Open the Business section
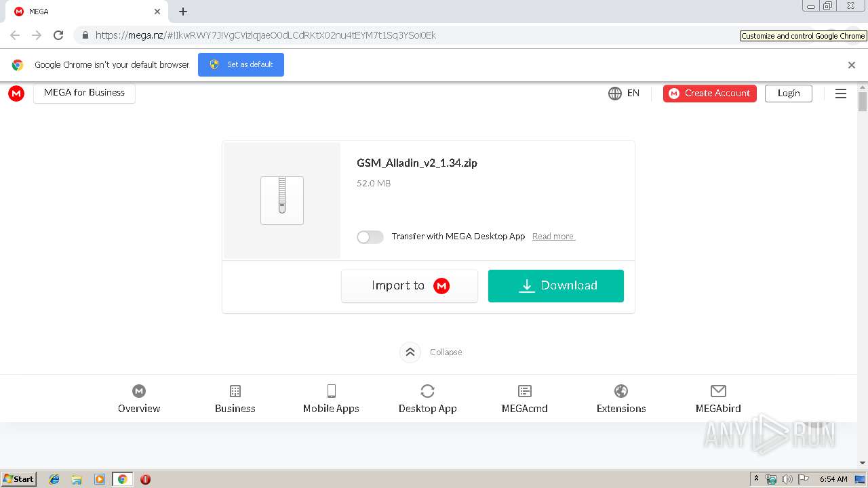Screen dimensions: 868x488 click(x=235, y=399)
